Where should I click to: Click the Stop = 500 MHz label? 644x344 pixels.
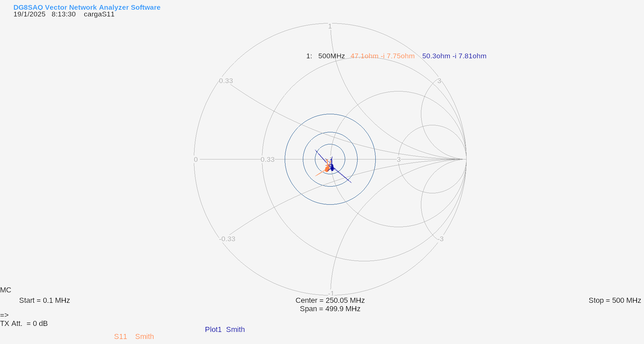click(614, 300)
